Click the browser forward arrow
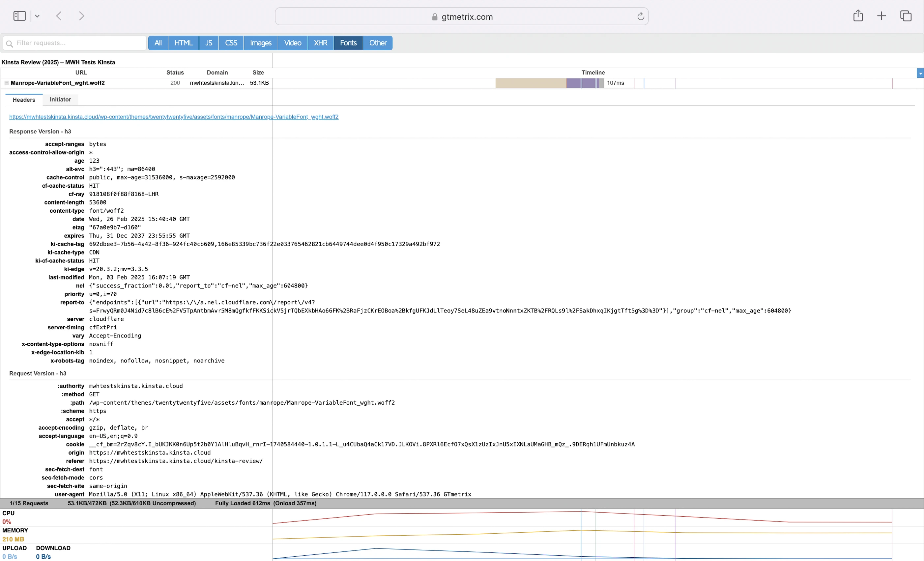924x561 pixels. point(81,16)
